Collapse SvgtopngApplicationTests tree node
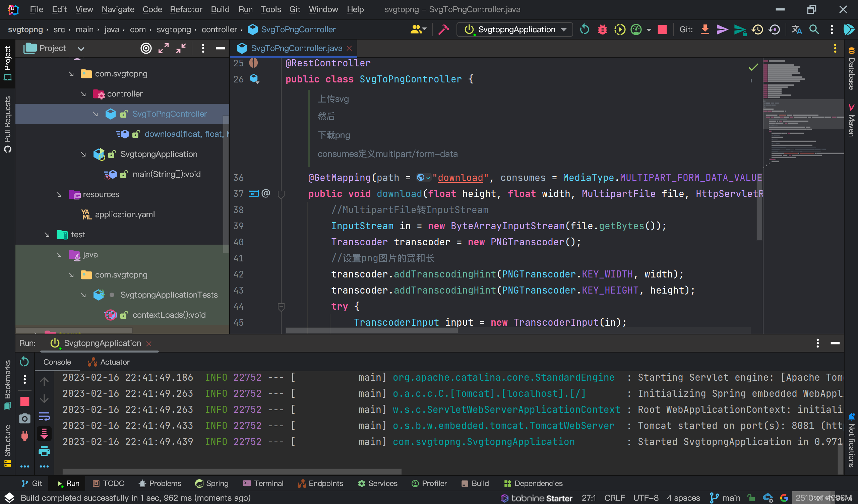Viewport: 858px width, 504px height. pos(83,295)
